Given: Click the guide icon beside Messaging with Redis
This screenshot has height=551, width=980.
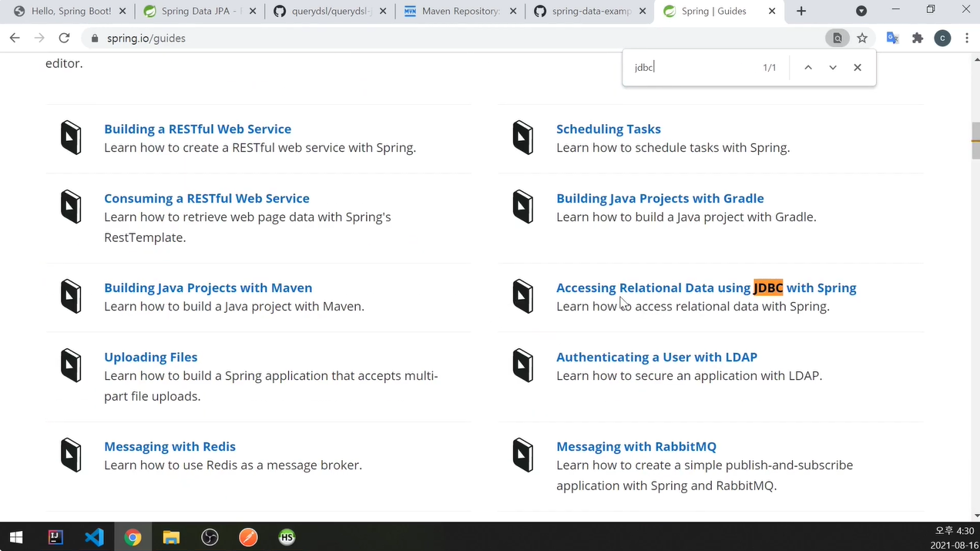Looking at the screenshot, I should [71, 455].
